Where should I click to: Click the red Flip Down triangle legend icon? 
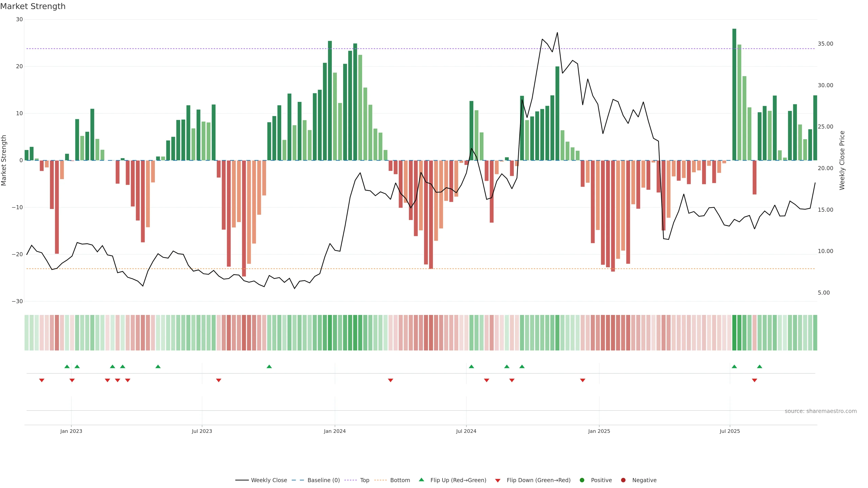pos(498,481)
